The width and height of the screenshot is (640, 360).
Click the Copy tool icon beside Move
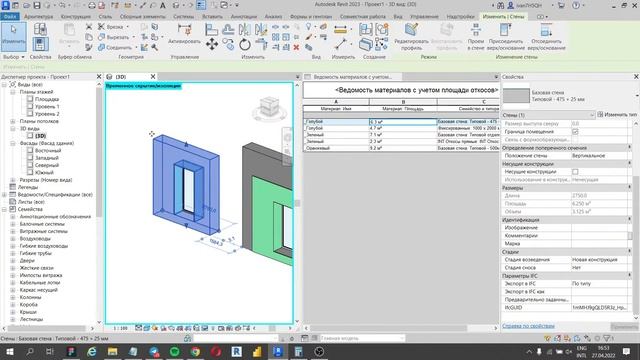point(228,44)
